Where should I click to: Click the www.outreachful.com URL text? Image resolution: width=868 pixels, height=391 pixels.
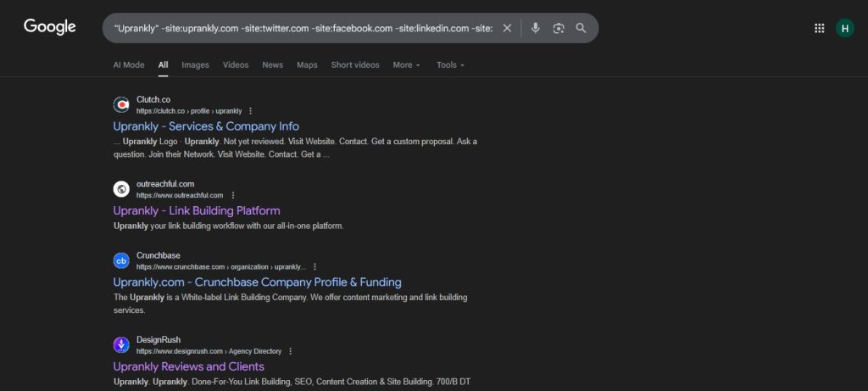180,195
